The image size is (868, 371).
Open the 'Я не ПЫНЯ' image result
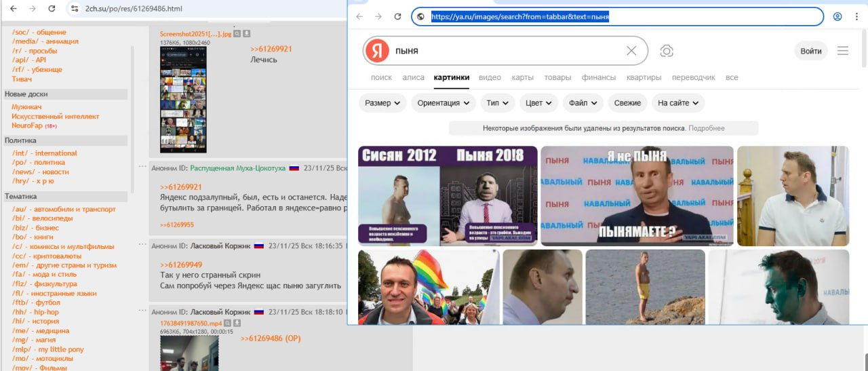click(x=637, y=196)
